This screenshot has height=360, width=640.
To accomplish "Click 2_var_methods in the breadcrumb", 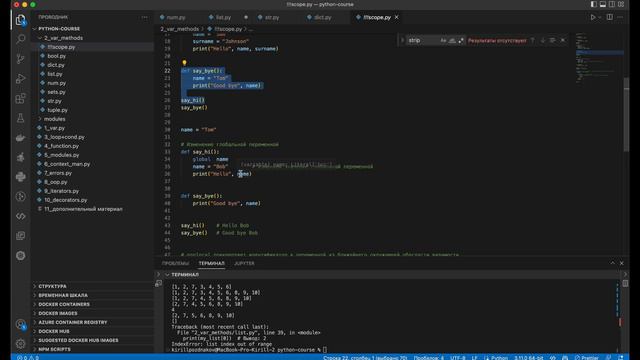I will click(x=179, y=29).
